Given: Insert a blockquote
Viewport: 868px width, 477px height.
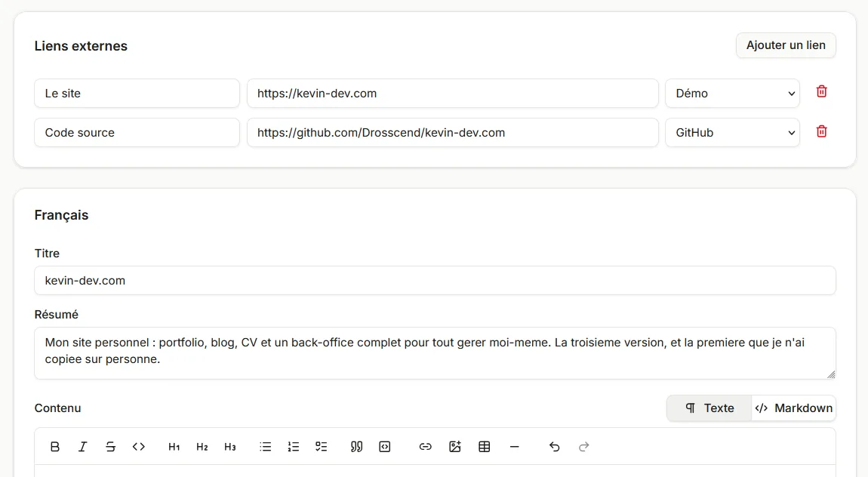Looking at the screenshot, I should tap(356, 447).
